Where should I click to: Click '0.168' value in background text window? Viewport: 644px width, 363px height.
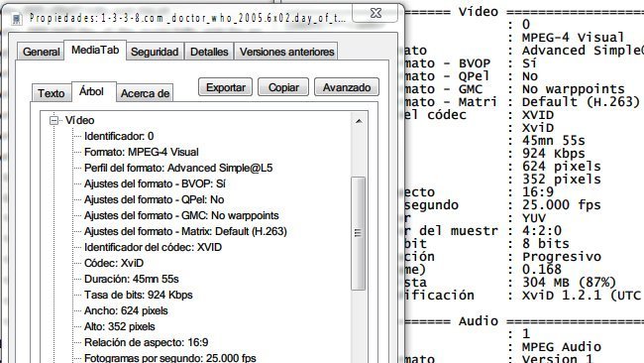click(x=542, y=269)
